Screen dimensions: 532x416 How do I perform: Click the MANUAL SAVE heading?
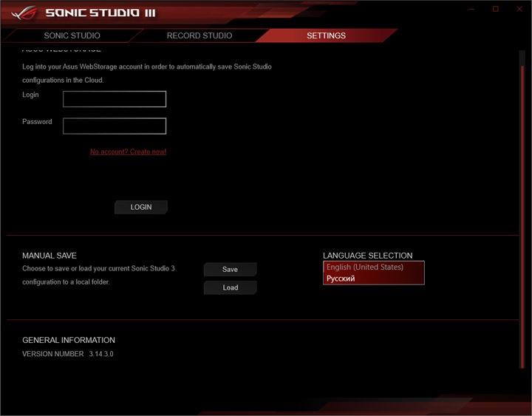point(50,256)
